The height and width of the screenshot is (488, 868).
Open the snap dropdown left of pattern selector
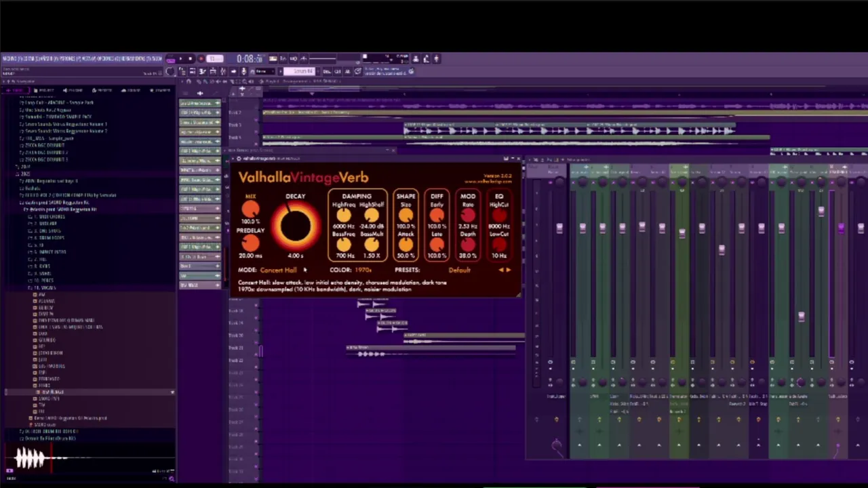(x=265, y=71)
